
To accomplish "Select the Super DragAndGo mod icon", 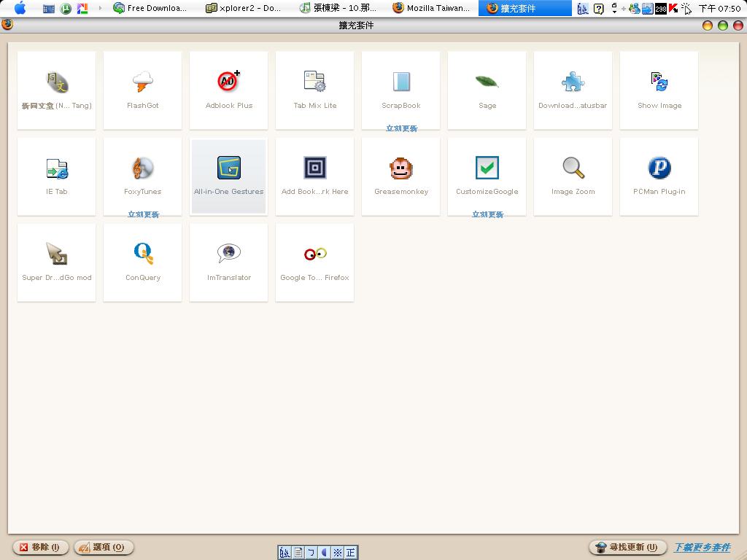I will pyautogui.click(x=57, y=253).
